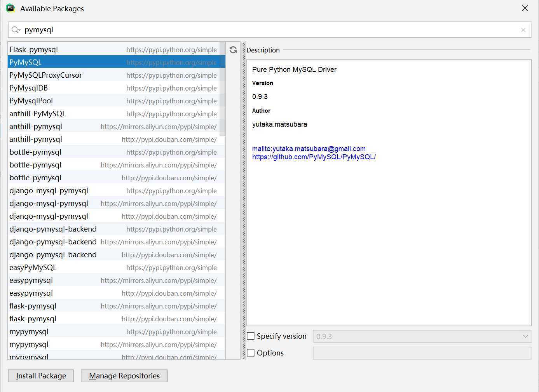Enable the Specify version checkbox

[251, 336]
